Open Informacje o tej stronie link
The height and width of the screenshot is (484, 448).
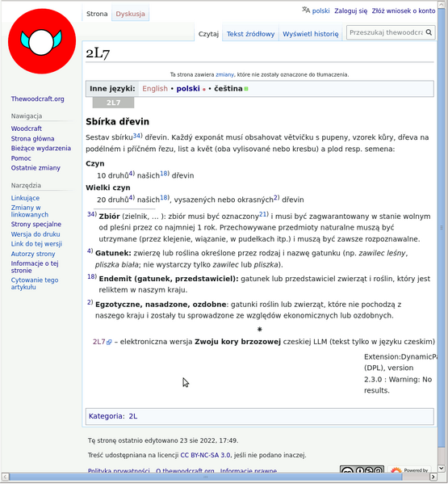(x=35, y=267)
